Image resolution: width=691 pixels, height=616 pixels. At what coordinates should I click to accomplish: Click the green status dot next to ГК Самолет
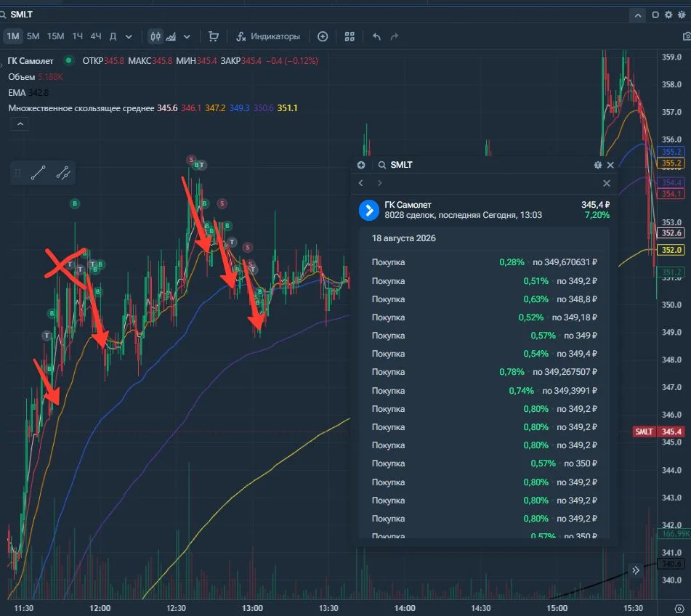click(x=68, y=60)
